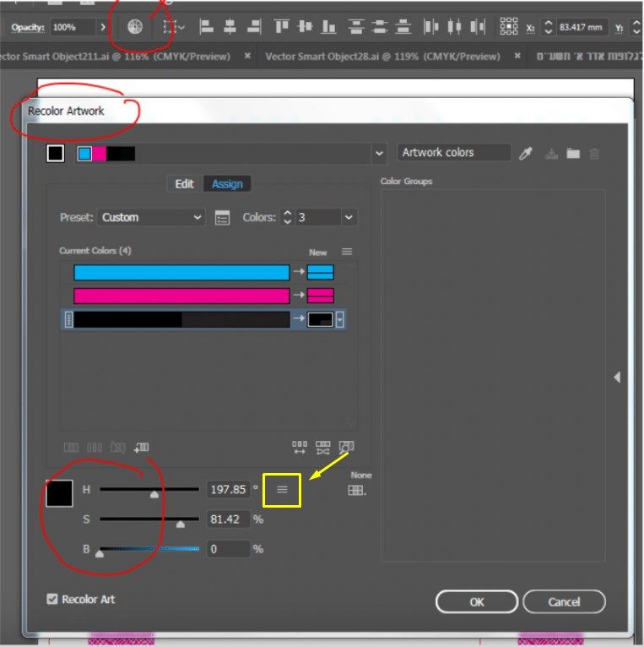This screenshot has height=647, width=644.
Task: Randomly change the color order
Action: click(300, 448)
